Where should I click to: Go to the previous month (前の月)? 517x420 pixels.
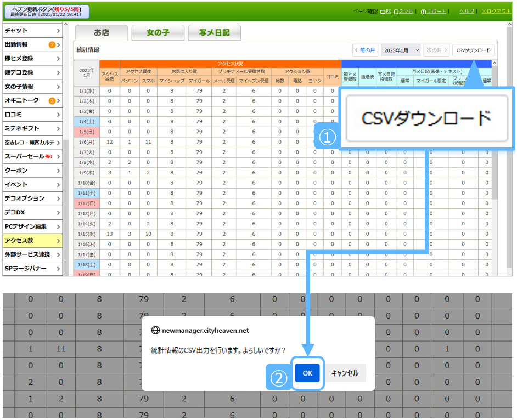365,50
